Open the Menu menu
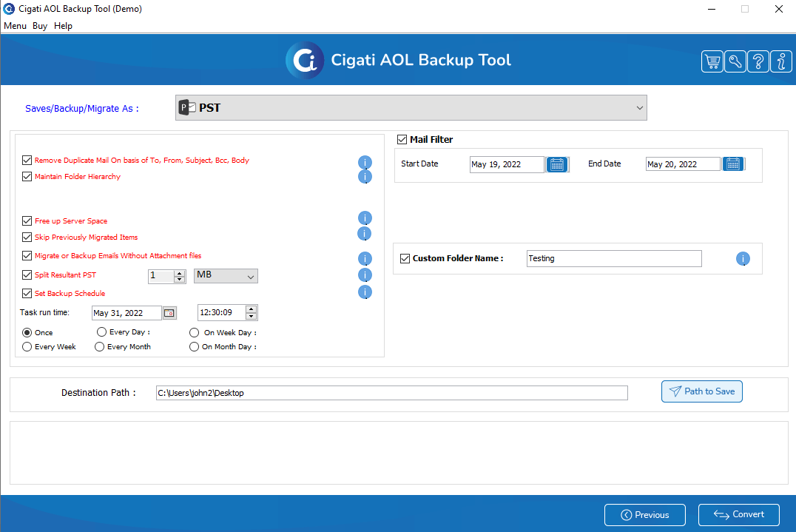The height and width of the screenshot is (532, 796). (16, 26)
